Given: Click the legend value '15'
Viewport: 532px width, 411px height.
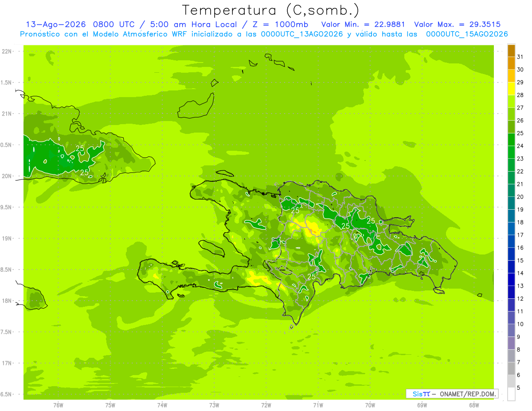Looking at the screenshot, I should [x=520, y=261].
